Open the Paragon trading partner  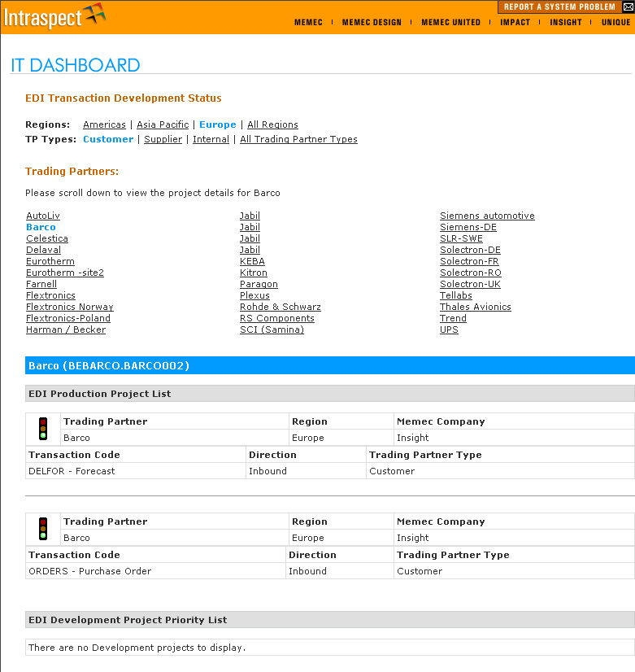(259, 284)
